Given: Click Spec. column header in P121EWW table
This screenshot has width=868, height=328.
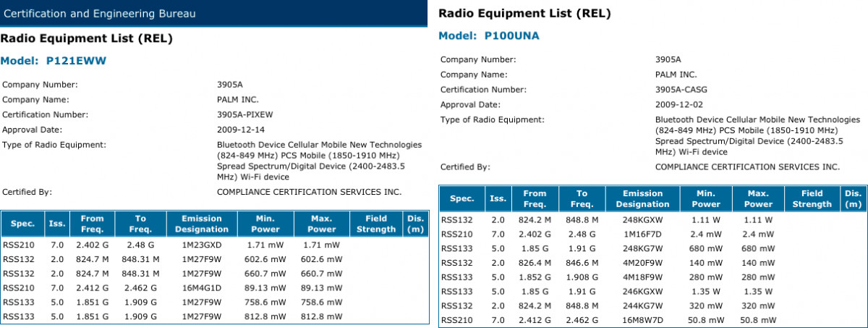Looking at the screenshot, I should coord(22,224).
